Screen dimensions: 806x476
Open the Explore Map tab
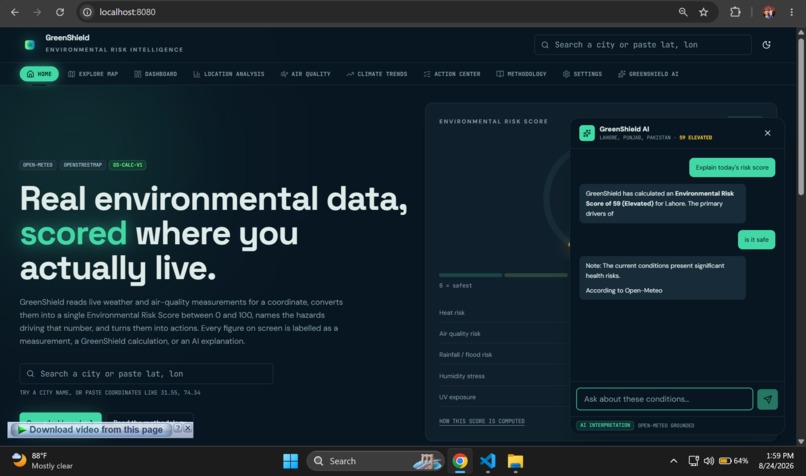click(93, 74)
